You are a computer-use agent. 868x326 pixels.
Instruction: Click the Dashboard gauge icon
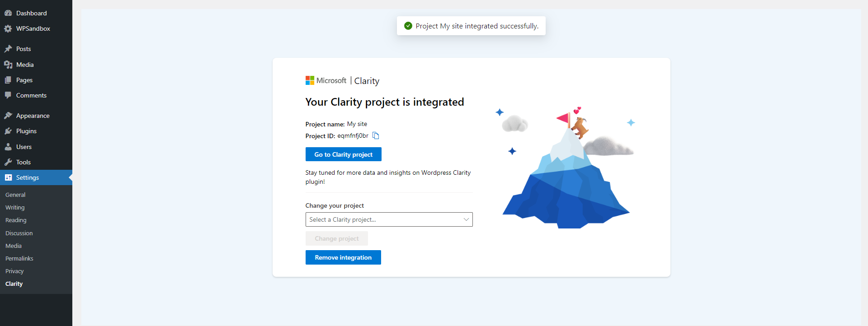8,13
